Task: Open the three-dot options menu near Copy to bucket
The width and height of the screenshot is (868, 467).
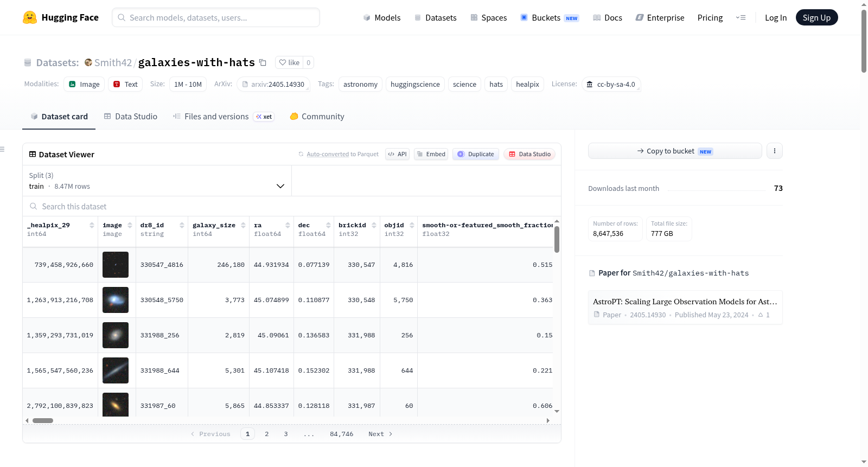Action: click(775, 151)
